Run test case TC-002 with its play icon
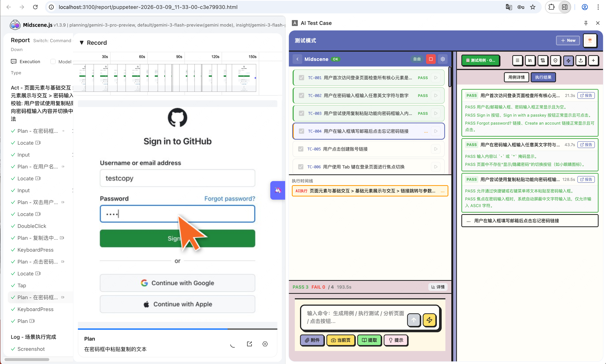 point(436,95)
